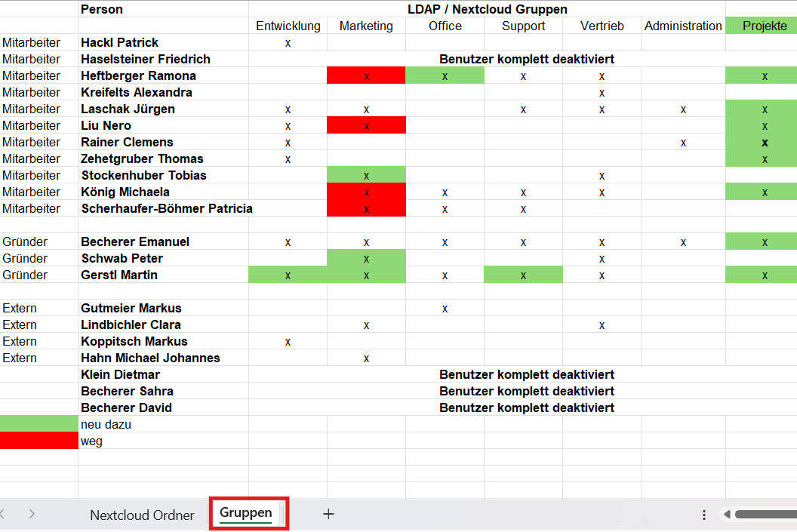Select Gutmeier Markus's Office x cell
This screenshot has height=532, width=797.
click(x=445, y=308)
